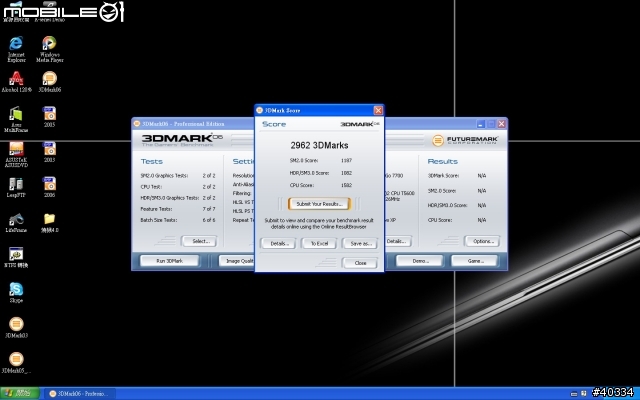Click the HDR/SM3.0 Graphics Tests row
This screenshot has width=640, height=400.
(178, 198)
